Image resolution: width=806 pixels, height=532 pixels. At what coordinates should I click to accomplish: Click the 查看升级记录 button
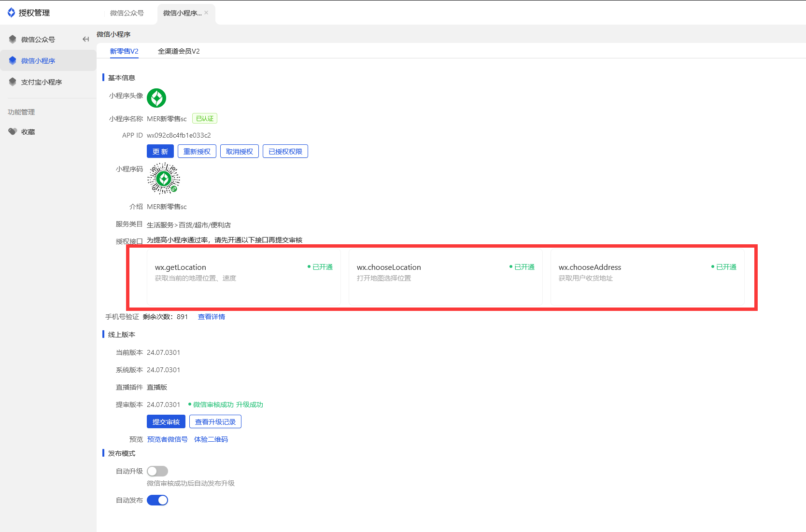tap(215, 421)
